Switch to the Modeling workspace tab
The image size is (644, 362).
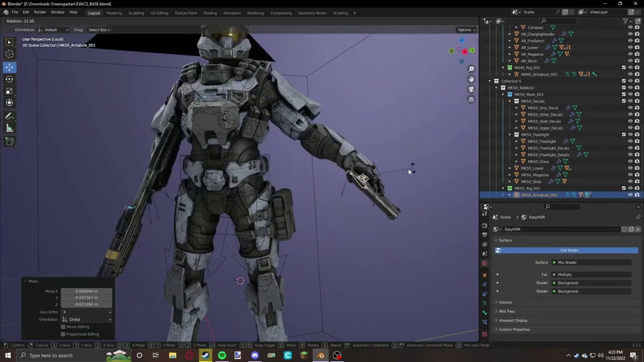pos(114,13)
